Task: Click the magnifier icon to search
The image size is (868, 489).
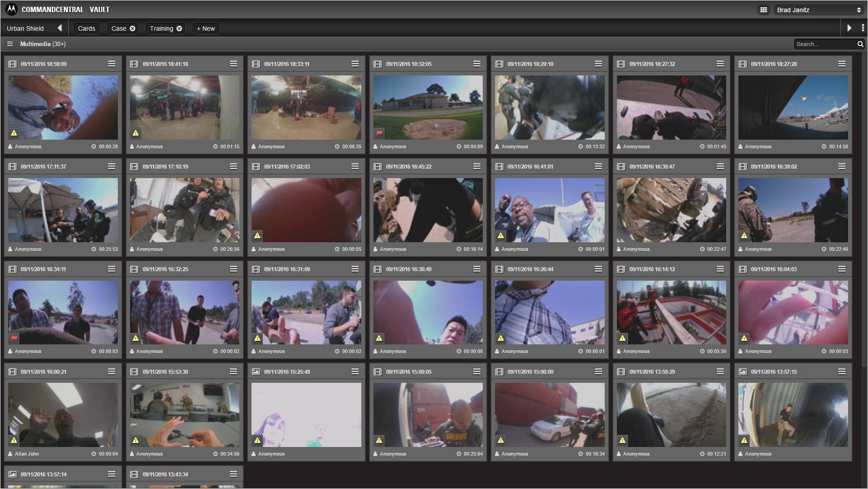Action: click(x=860, y=44)
